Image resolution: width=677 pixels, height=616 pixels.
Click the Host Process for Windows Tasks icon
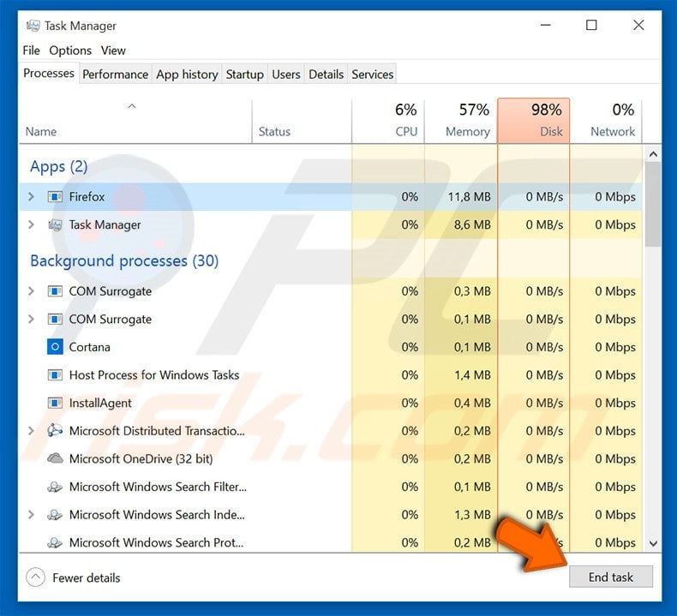pos(55,375)
